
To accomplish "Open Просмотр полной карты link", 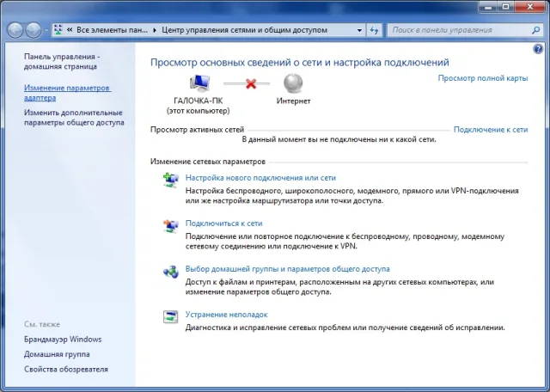I will click(x=483, y=78).
